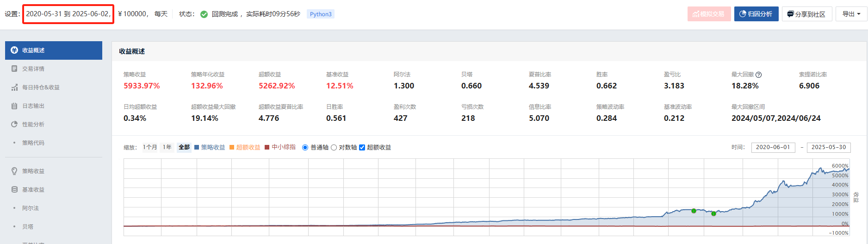Click the 最大回撤 help question mark icon

click(758, 75)
